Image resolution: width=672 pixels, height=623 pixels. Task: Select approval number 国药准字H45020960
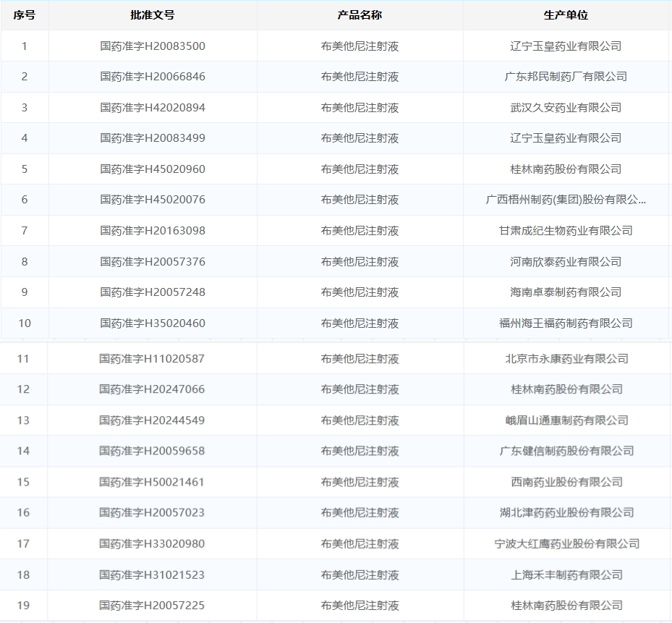(x=153, y=169)
